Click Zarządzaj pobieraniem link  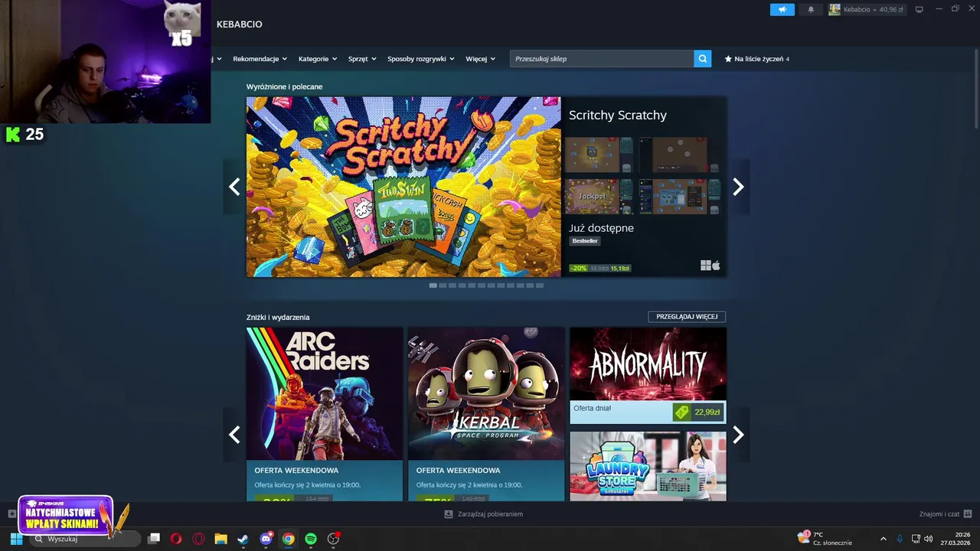pos(490,514)
